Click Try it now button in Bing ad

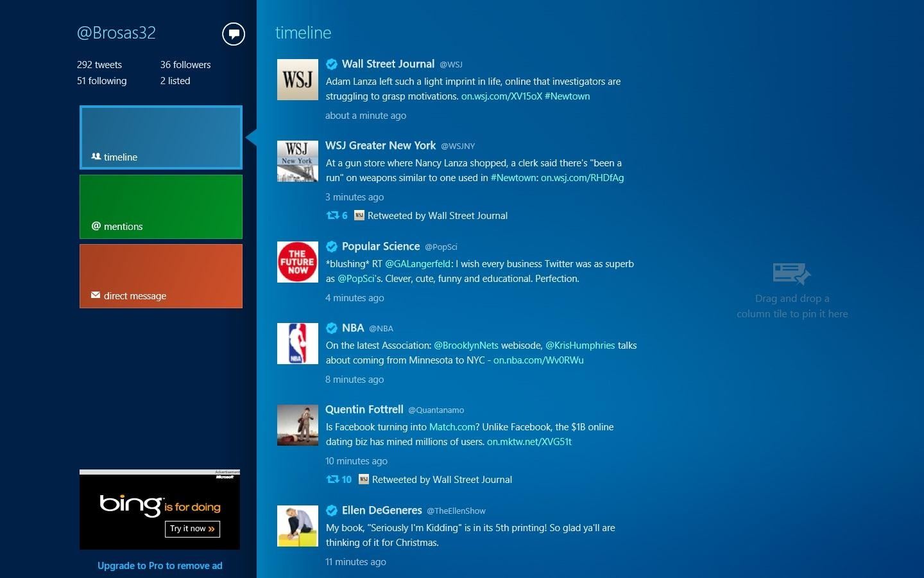click(x=193, y=529)
